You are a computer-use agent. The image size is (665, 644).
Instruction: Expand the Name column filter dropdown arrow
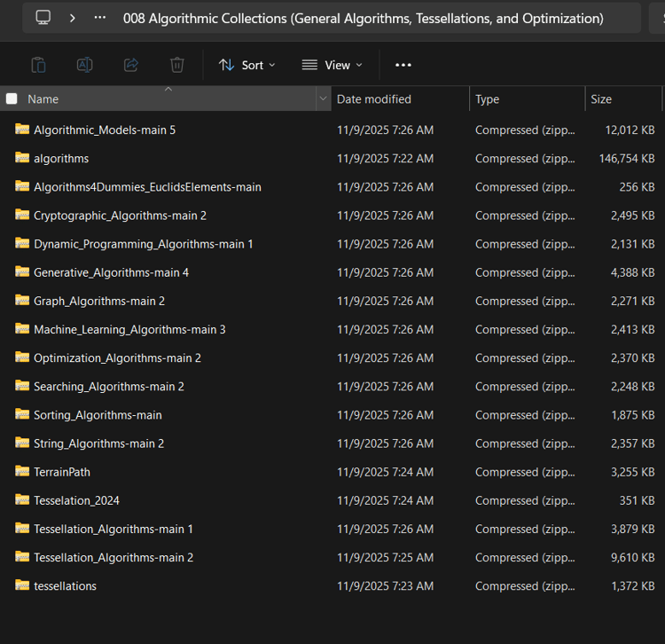(323, 99)
